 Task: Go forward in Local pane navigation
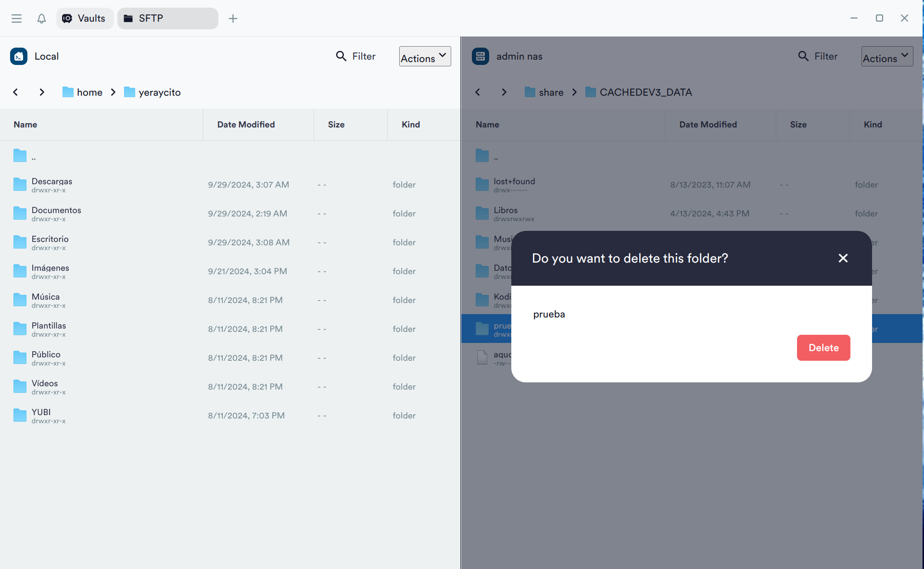click(42, 92)
